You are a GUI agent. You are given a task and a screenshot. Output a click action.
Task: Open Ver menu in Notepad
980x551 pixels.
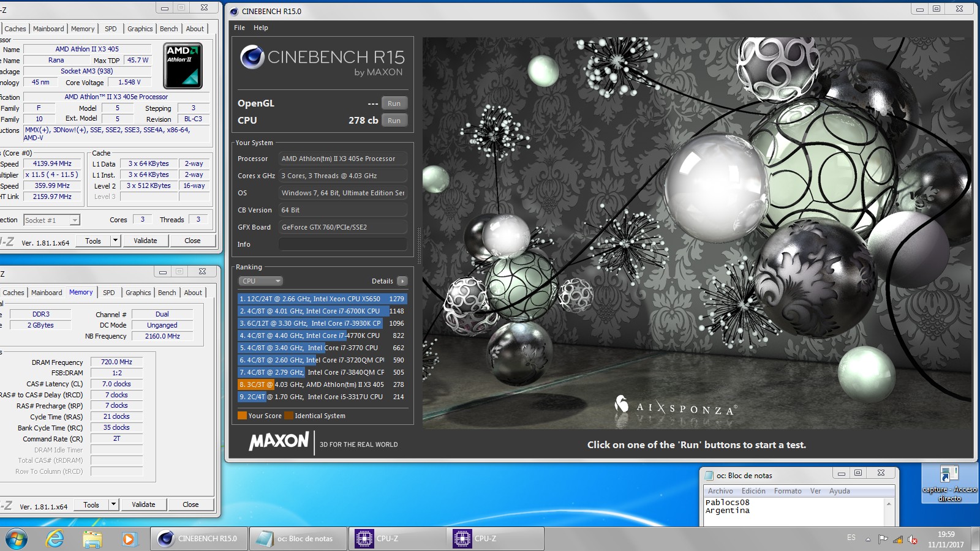(x=815, y=491)
